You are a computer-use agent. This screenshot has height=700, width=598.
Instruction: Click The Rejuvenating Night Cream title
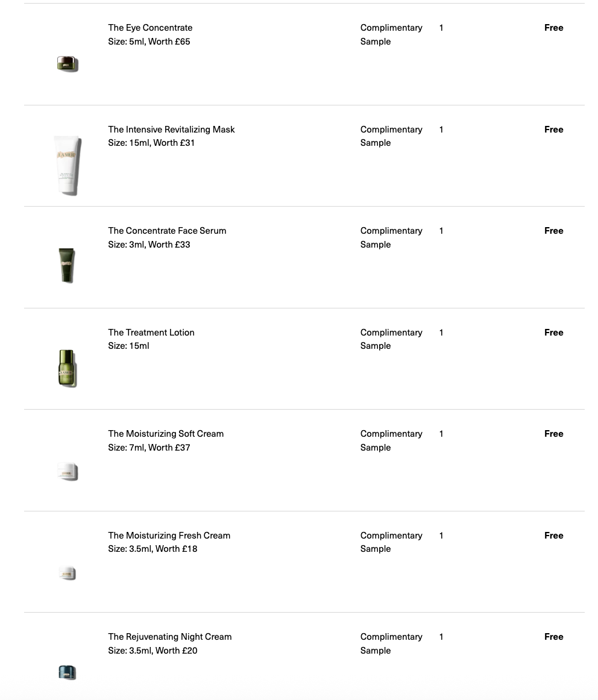click(x=169, y=637)
